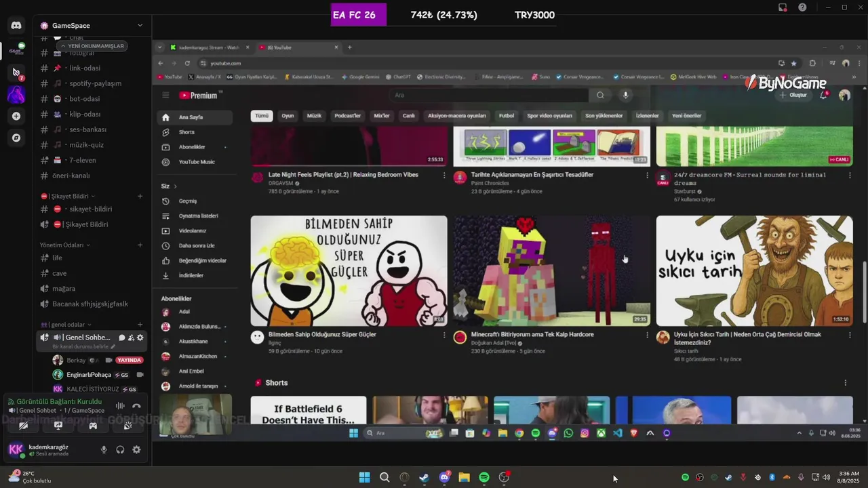Open Discover servers compass icon
Screen dimensions: 868x488
16,138
